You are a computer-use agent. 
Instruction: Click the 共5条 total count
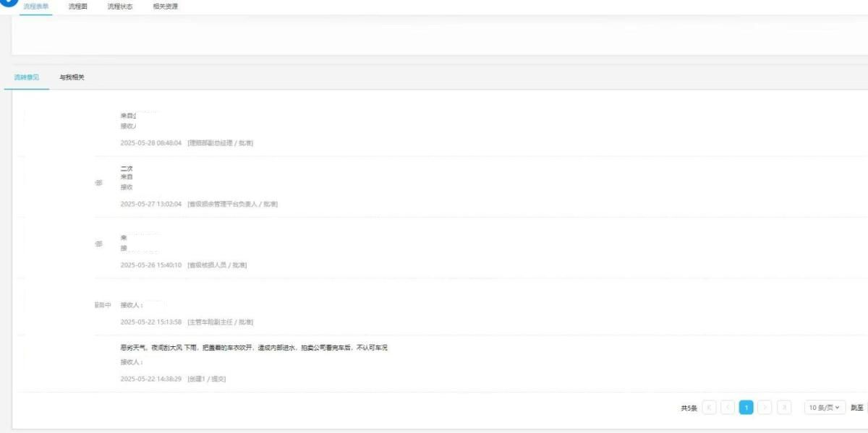[689, 408]
